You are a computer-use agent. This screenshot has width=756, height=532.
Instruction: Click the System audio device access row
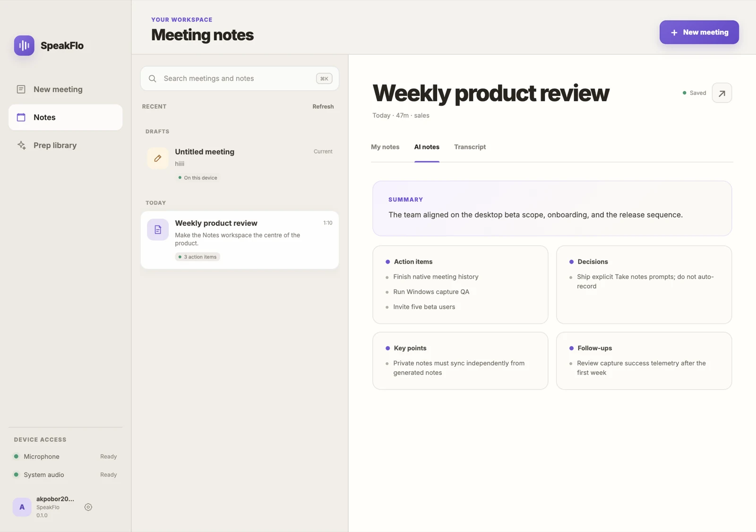click(x=65, y=474)
